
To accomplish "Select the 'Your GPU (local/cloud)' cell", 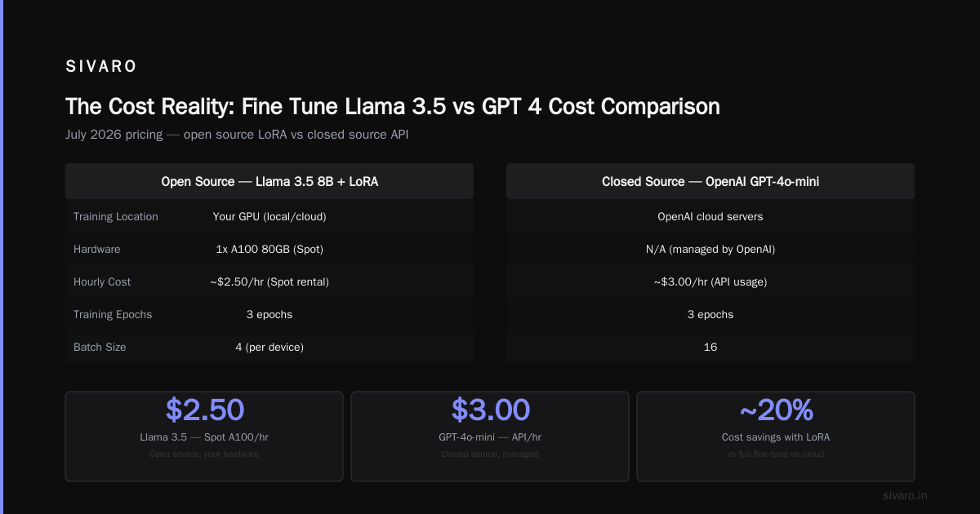I will 269,216.
